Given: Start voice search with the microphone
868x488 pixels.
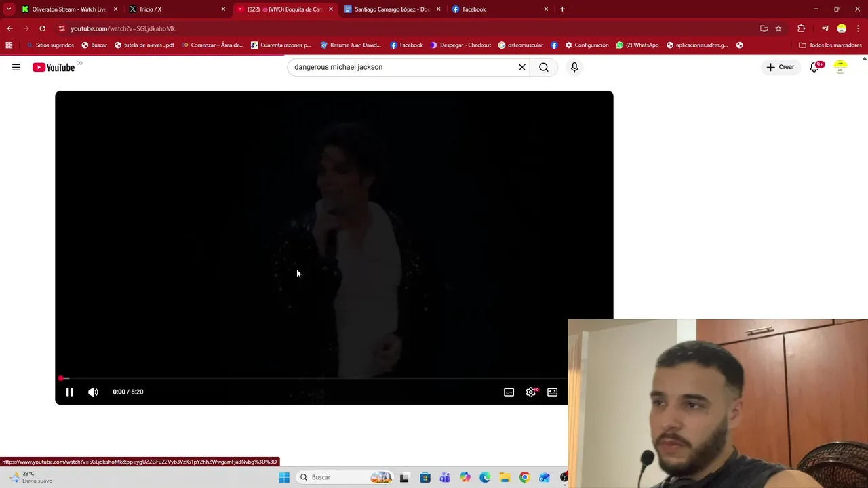Looking at the screenshot, I should (x=574, y=67).
